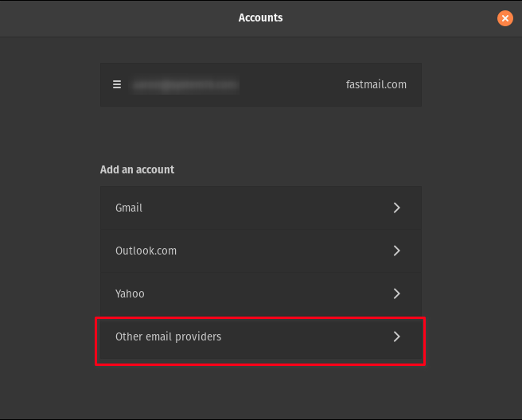Expand the Yahoo row chevron
This screenshot has height=420, width=522.
click(x=396, y=294)
